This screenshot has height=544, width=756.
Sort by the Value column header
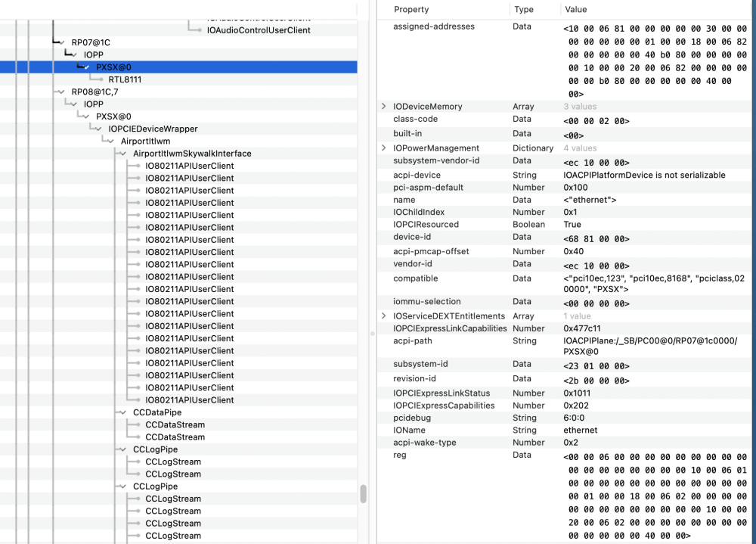575,9
